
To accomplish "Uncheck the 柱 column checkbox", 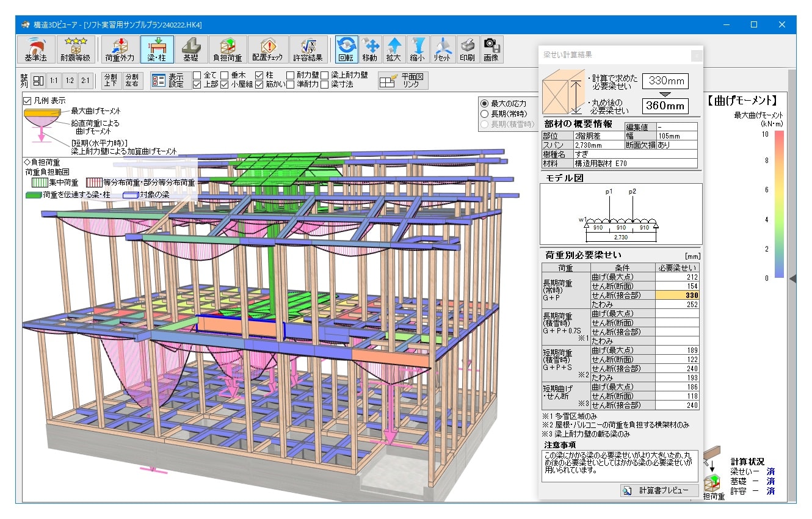I will (x=259, y=75).
